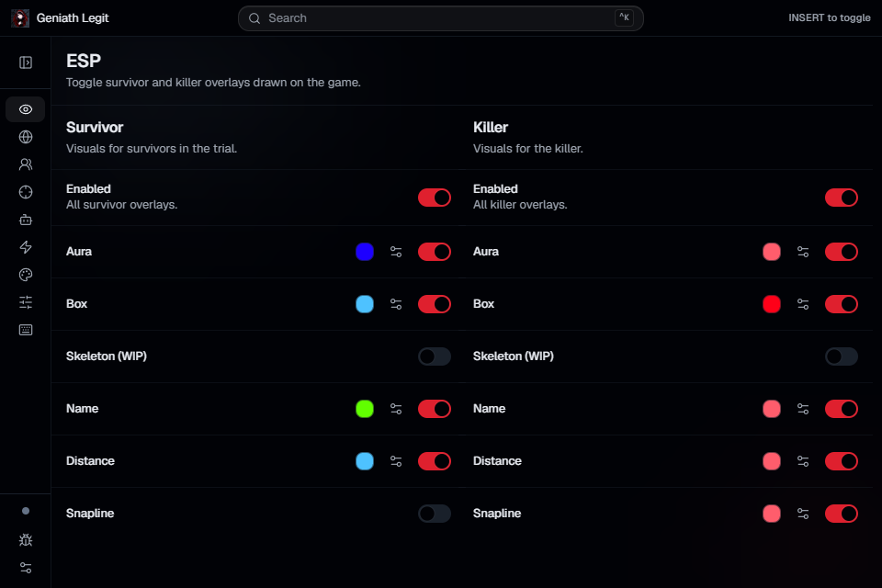882x588 pixels.
Task: Click the bug debug icon in sidebar
Action: tap(26, 540)
